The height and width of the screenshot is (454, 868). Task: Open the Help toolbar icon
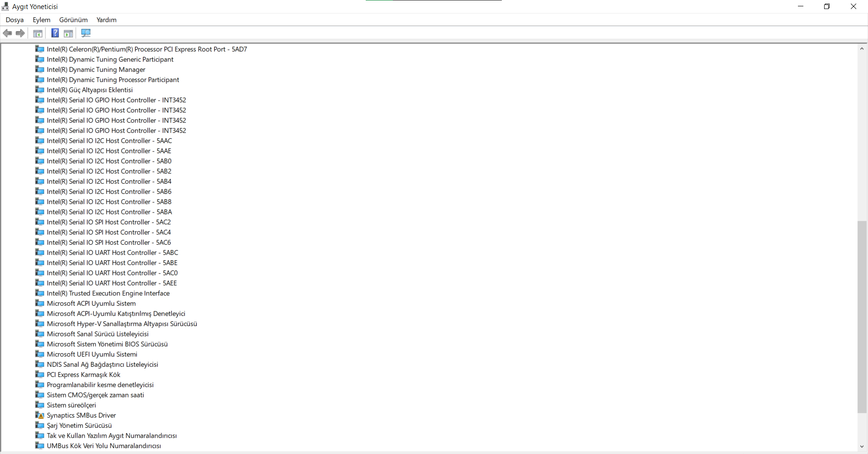(x=55, y=33)
